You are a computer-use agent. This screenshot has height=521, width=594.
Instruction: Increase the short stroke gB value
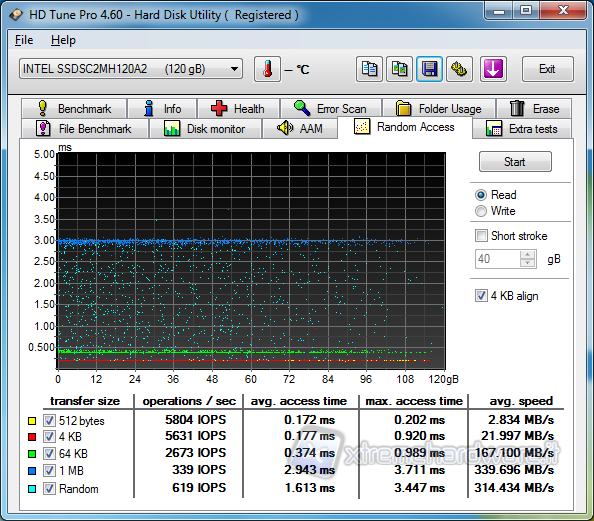(527, 255)
